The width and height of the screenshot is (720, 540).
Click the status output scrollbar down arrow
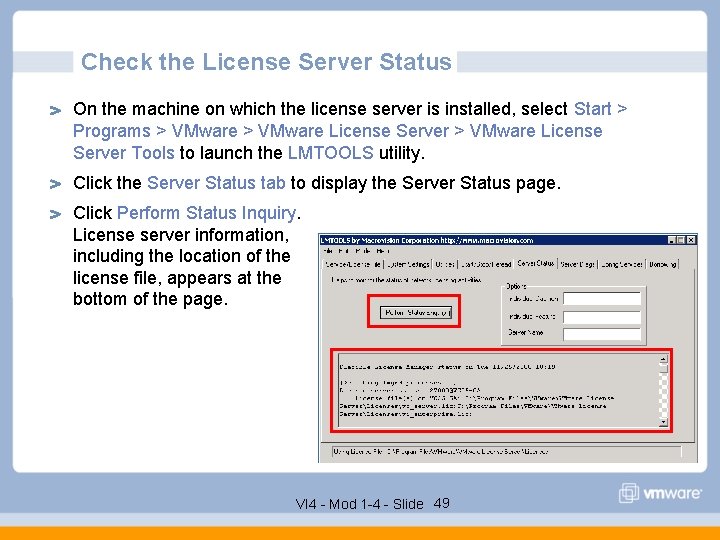(x=663, y=422)
